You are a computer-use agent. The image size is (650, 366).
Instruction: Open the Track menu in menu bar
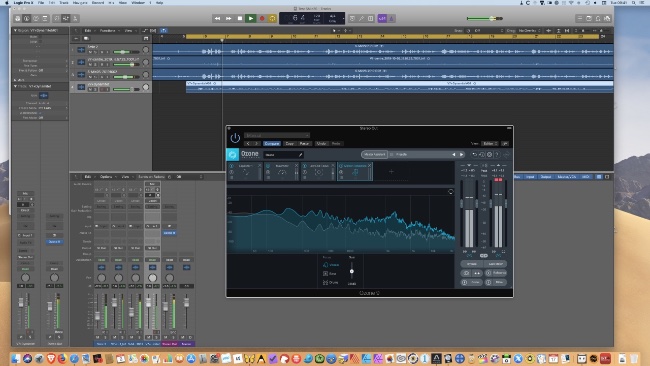[x=64, y=2]
